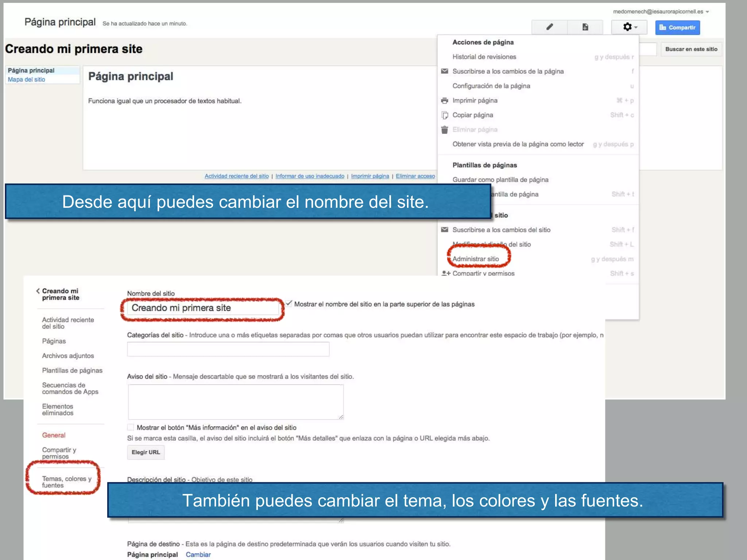747x560 pixels.
Task: Click the Categorías del sitio input field
Action: (x=228, y=349)
